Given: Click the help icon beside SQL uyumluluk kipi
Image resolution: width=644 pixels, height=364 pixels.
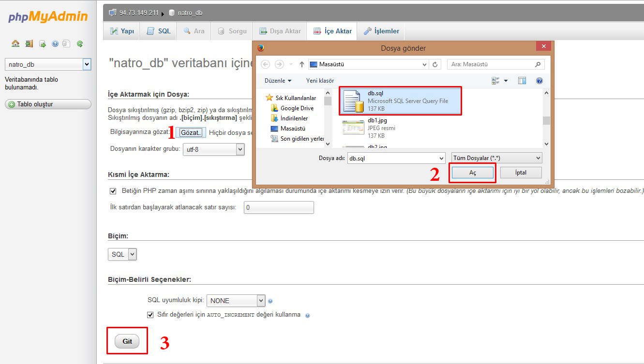Looking at the screenshot, I should (x=270, y=301).
